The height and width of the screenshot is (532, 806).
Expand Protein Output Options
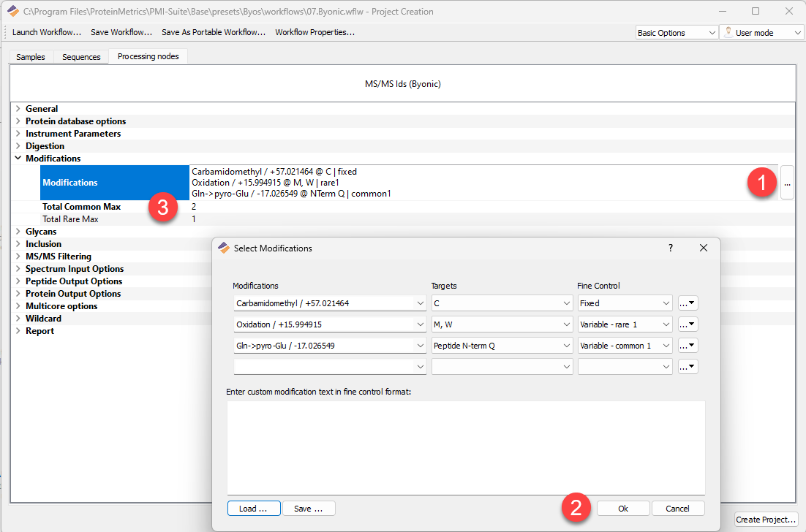click(x=18, y=294)
